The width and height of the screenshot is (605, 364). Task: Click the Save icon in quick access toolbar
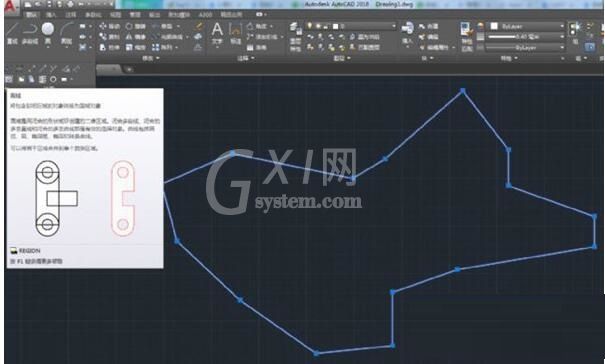tap(49, 4)
